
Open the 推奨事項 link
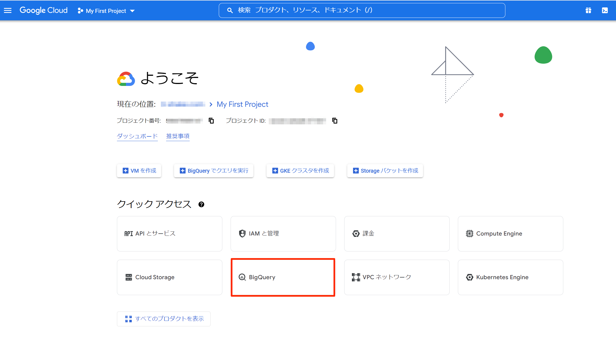[178, 136]
